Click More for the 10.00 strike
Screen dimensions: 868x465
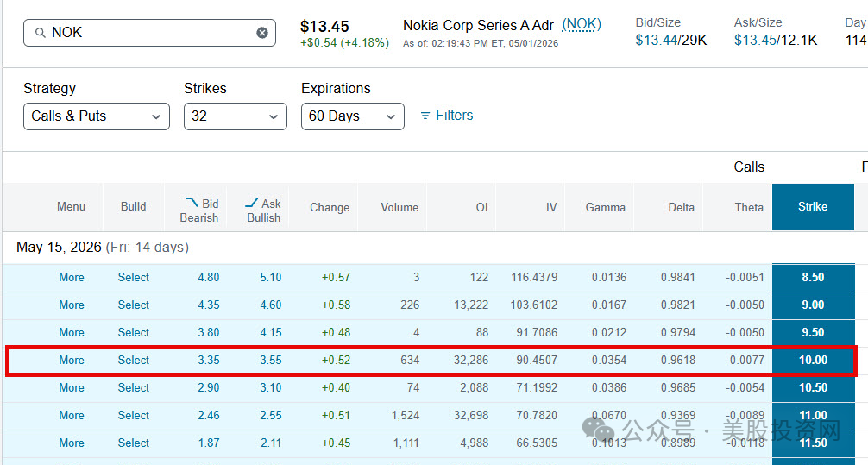tap(72, 360)
